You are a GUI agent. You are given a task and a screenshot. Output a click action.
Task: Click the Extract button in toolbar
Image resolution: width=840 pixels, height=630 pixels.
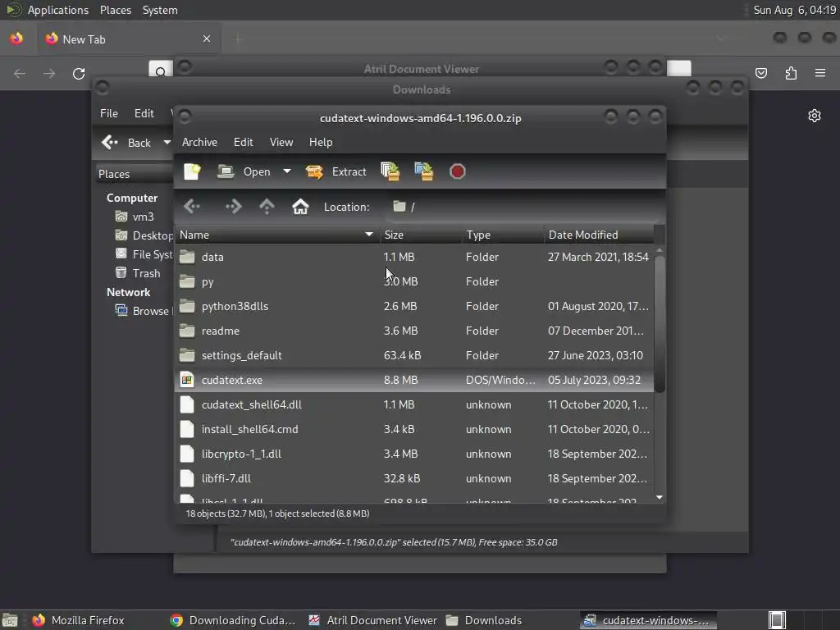[x=336, y=171]
